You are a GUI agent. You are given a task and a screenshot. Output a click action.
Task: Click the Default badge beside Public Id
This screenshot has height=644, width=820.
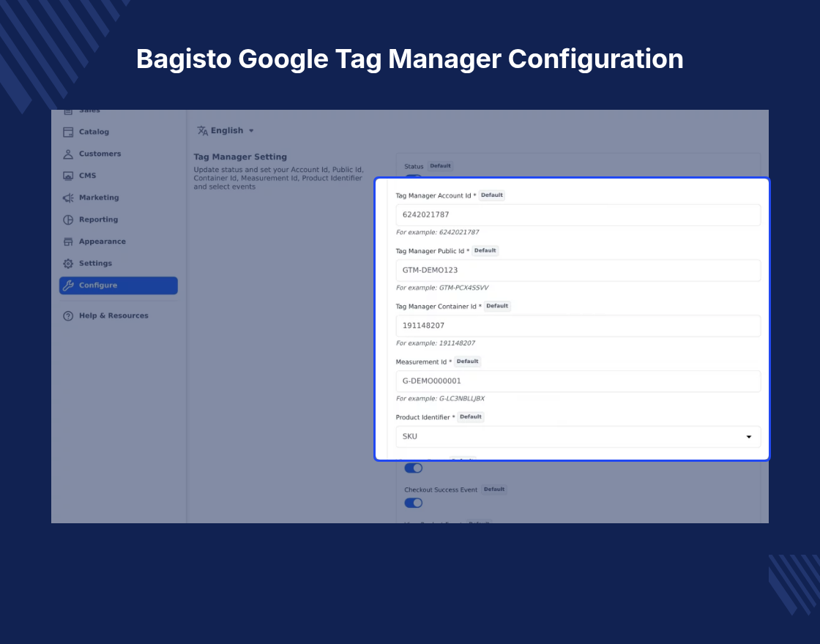tap(485, 251)
